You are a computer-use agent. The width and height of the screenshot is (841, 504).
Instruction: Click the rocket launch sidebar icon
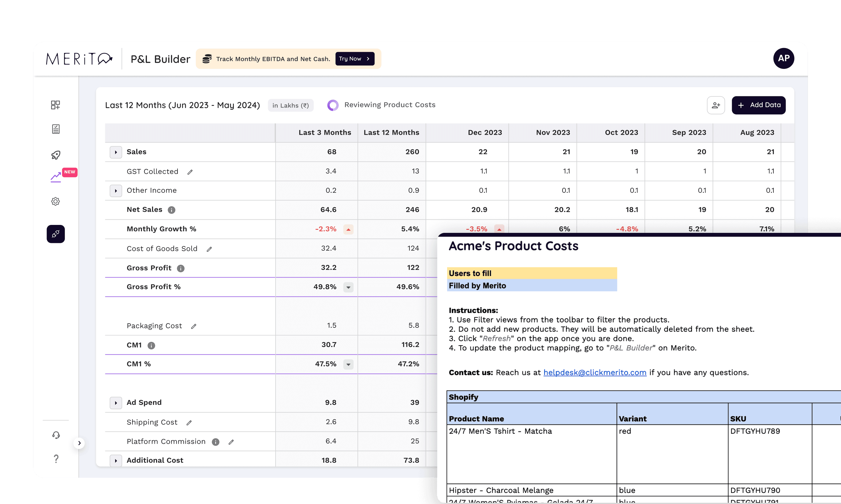tap(56, 155)
